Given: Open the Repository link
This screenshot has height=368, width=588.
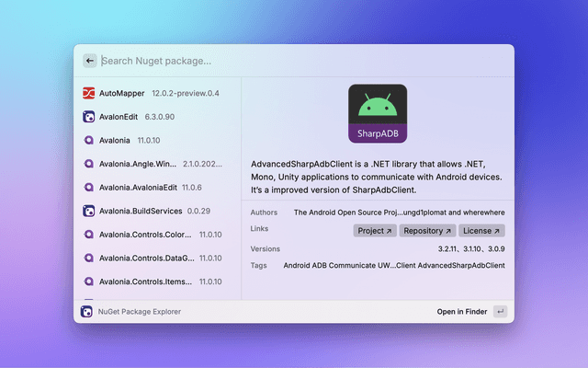Looking at the screenshot, I should coord(427,231).
